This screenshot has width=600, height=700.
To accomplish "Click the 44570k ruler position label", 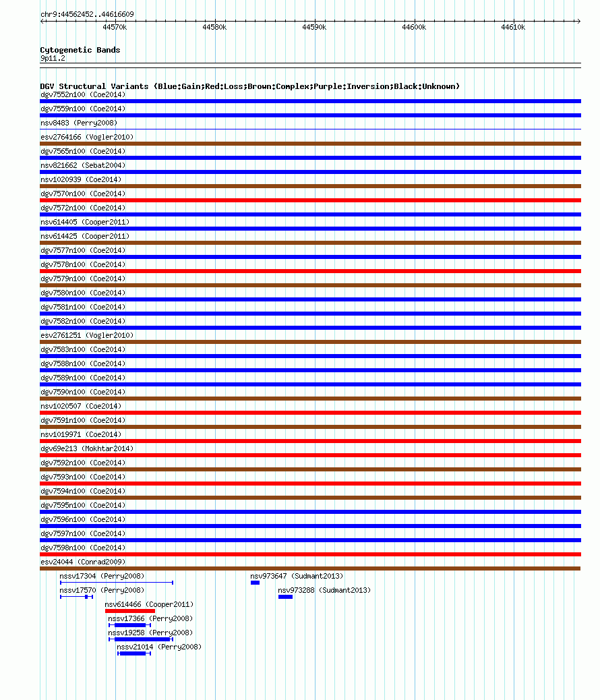I will (x=115, y=27).
